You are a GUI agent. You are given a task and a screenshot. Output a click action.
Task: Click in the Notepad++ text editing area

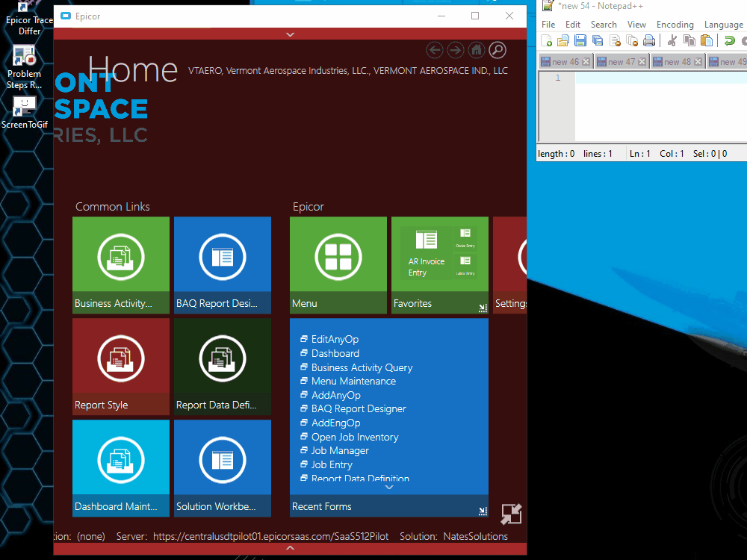[x=661, y=106]
